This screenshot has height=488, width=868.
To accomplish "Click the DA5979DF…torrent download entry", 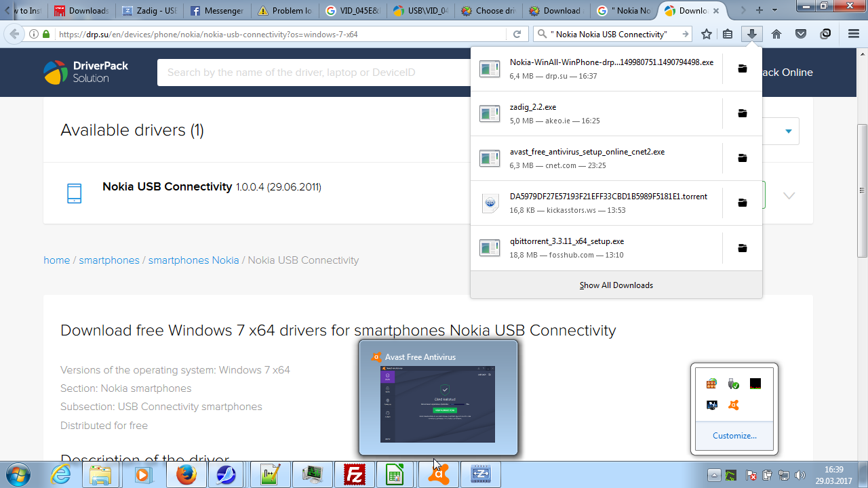I will click(x=596, y=203).
